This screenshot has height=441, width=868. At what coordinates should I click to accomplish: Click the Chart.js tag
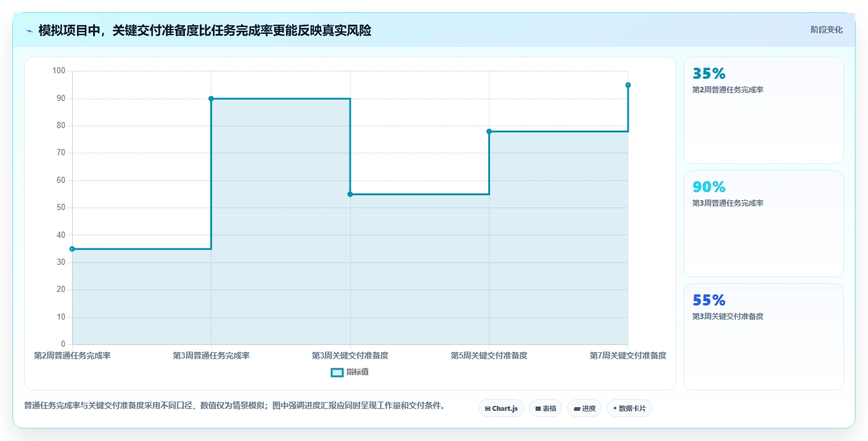[x=501, y=408]
